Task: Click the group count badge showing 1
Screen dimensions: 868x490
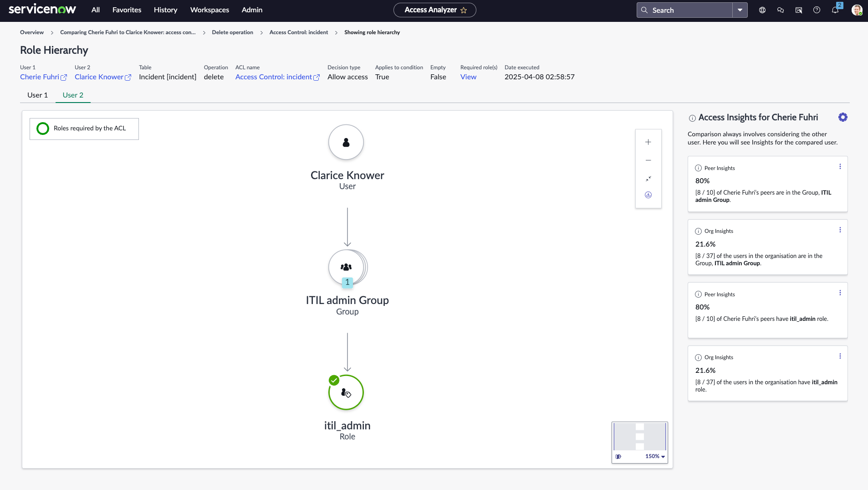Action: [x=347, y=283]
